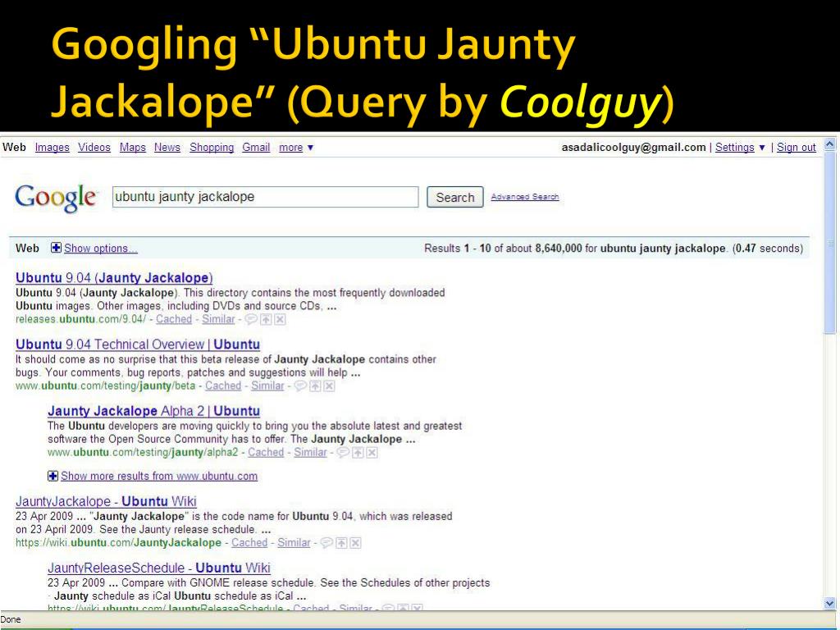
Task: Click the results count text 8,640,000
Action: pos(558,249)
